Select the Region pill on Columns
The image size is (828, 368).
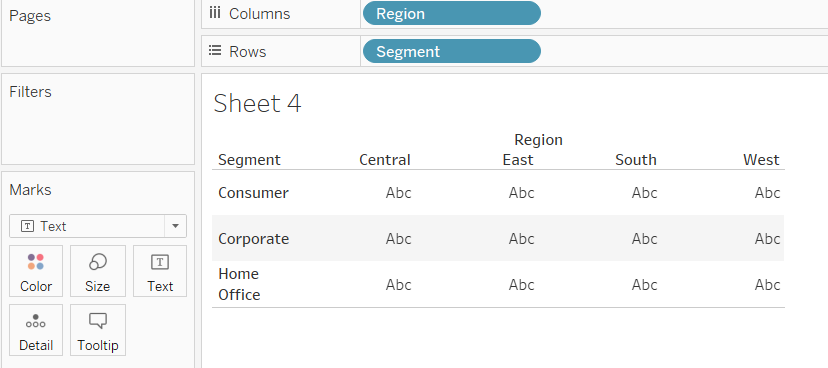pyautogui.click(x=452, y=13)
